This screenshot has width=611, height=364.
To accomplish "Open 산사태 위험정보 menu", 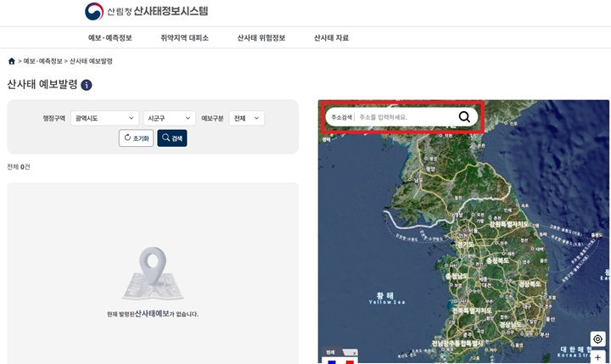I will pyautogui.click(x=261, y=38).
